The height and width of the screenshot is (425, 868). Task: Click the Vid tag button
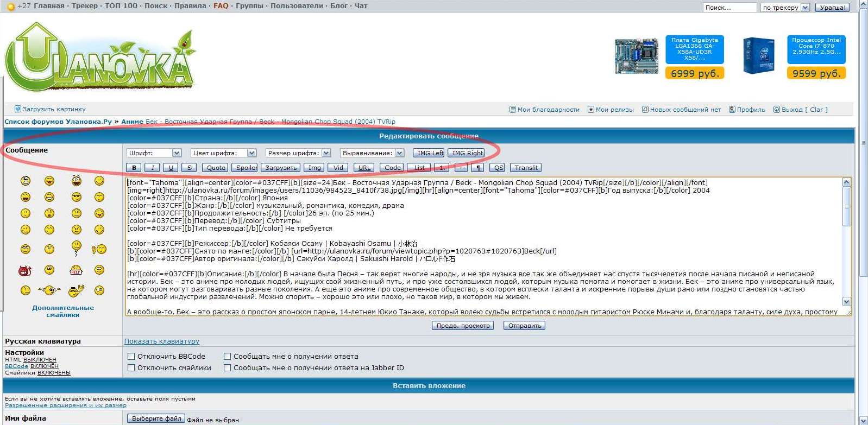tap(338, 168)
